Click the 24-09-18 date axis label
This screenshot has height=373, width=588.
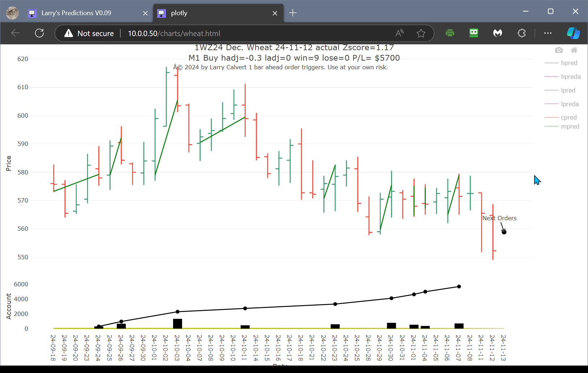pyautogui.click(x=53, y=348)
